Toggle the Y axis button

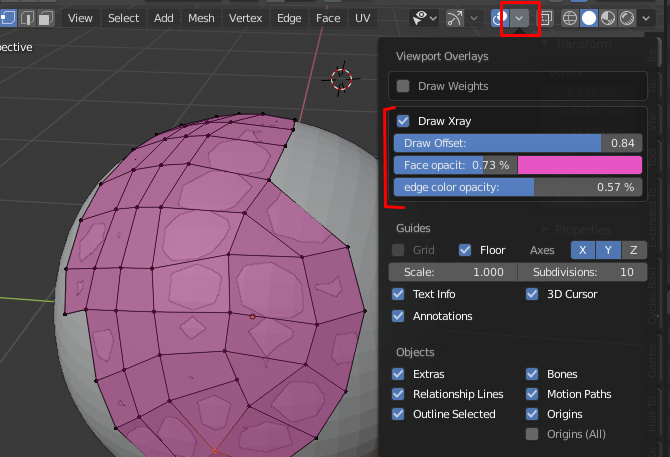[606, 250]
